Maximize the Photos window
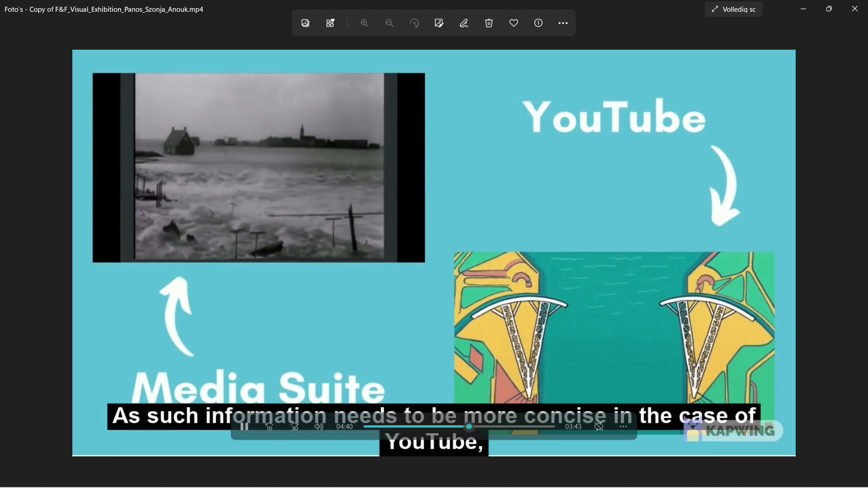Viewport: 868px width, 488px height. click(x=829, y=9)
